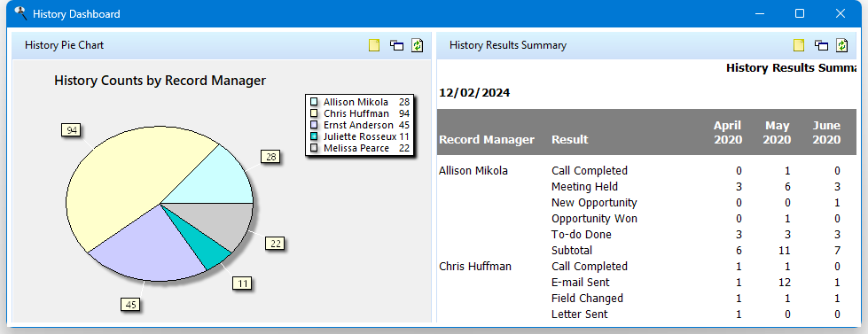Click the yellow note icon in History Pie Chart panel
The width and height of the screenshot is (868, 334).
374,45
